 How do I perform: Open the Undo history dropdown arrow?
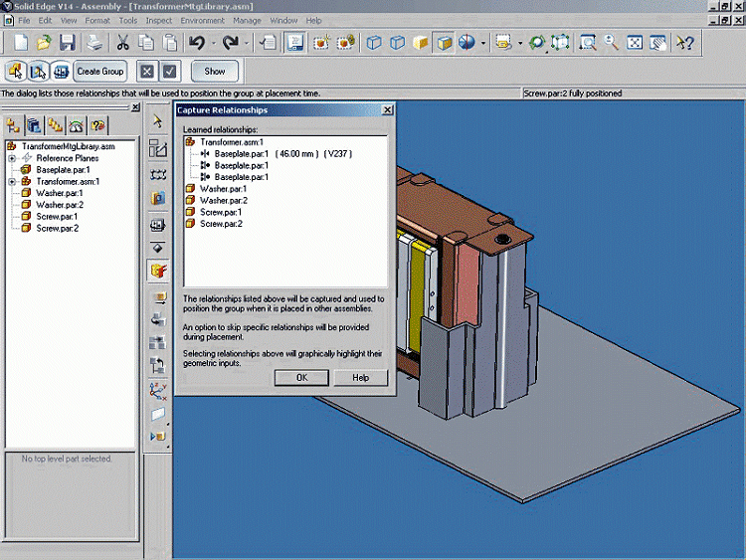click(x=214, y=44)
